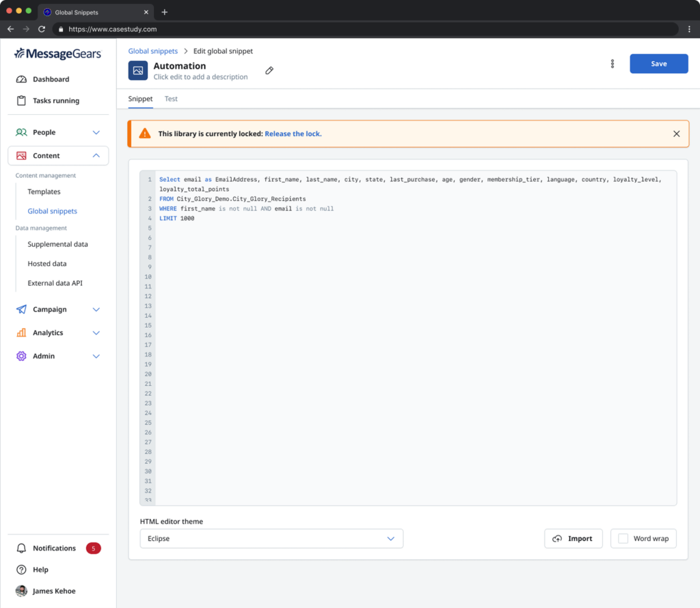Click the Import button
Screen dimensions: 700x608
point(573,538)
